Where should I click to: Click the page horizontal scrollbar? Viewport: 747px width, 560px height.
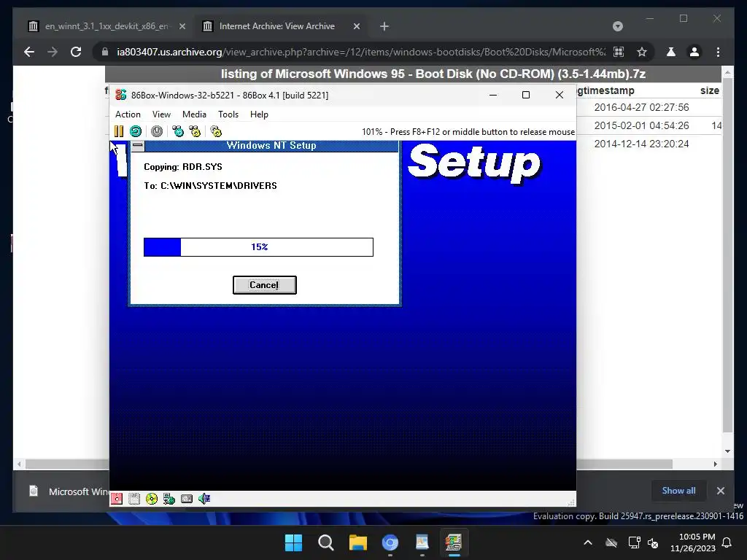349,464
